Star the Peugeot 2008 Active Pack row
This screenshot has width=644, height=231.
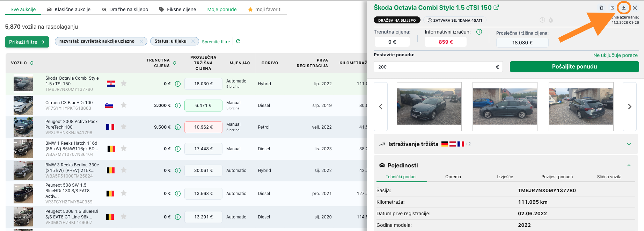[x=124, y=127]
